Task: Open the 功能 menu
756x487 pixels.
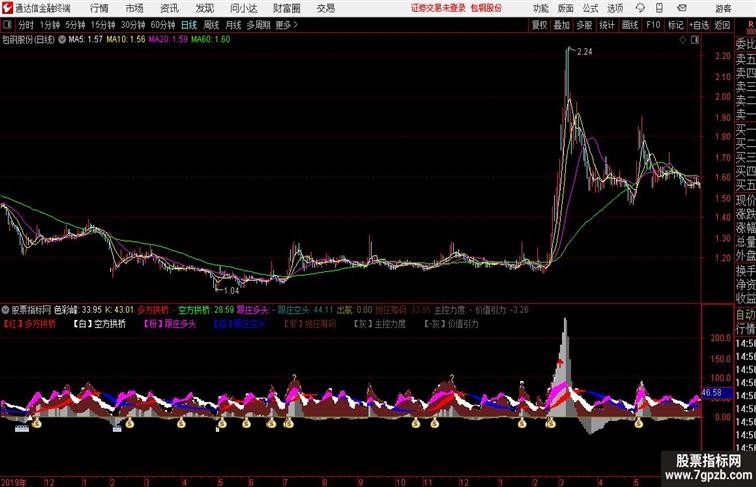Action: point(540,8)
